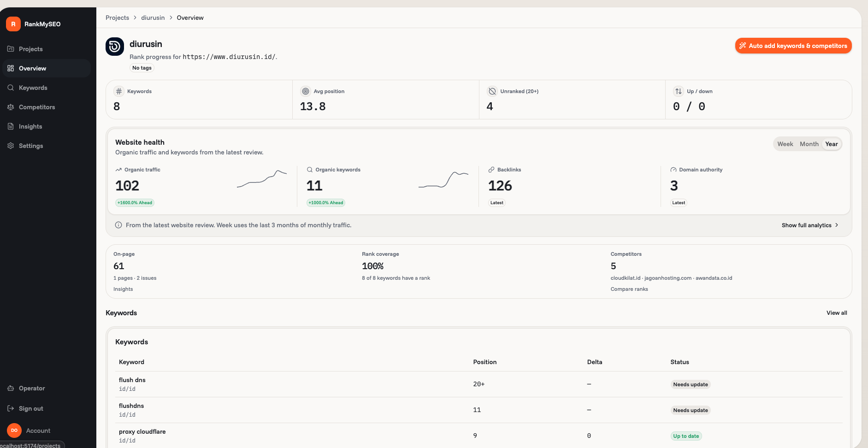The height and width of the screenshot is (448, 868).
Task: Open Show full analytics
Action: click(x=810, y=225)
